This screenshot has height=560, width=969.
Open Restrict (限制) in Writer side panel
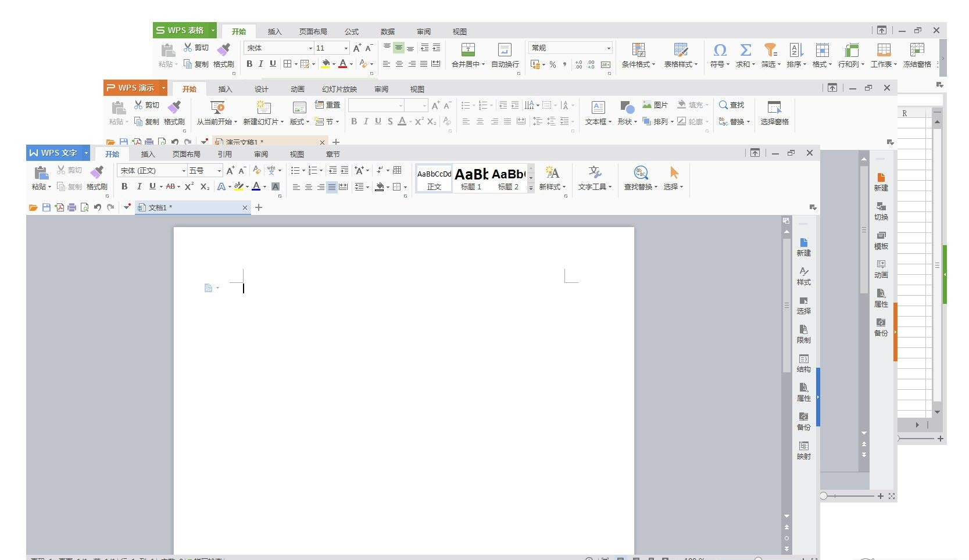pyautogui.click(x=803, y=335)
